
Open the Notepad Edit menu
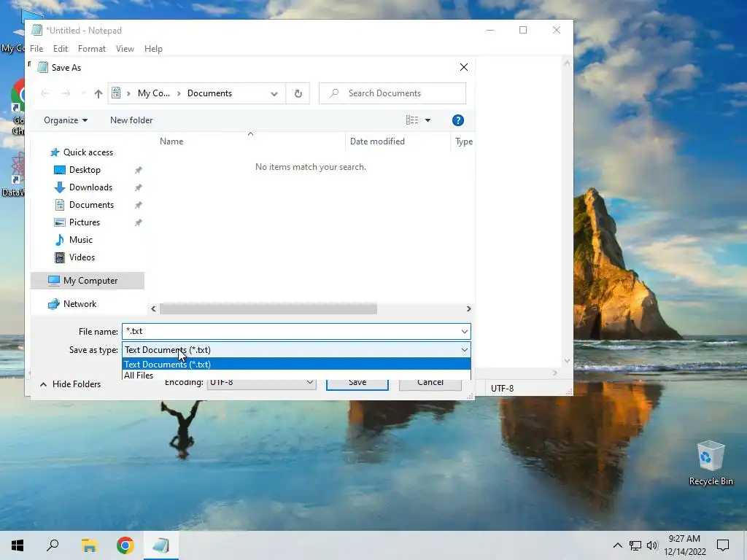61,49
